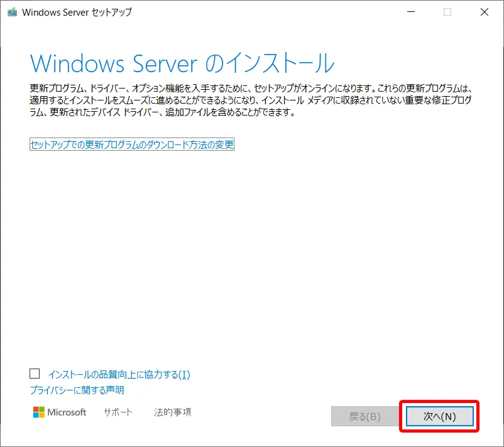
Task: Click the disabled 戻る(B) back button
Action: (365, 416)
